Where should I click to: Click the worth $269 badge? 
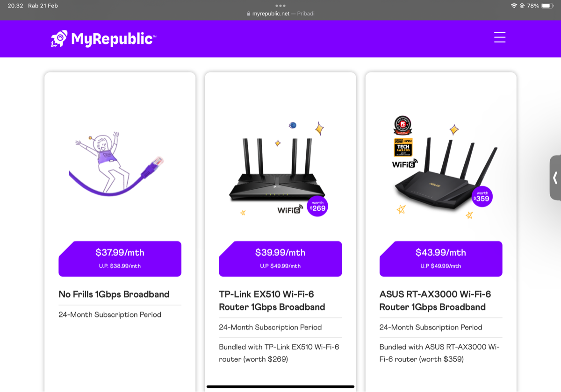(x=317, y=206)
